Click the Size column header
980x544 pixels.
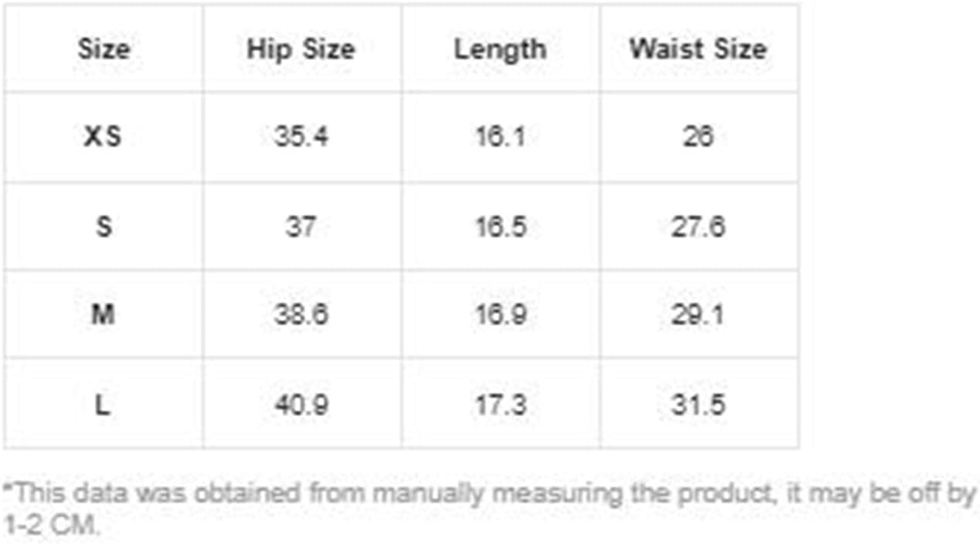[104, 49]
